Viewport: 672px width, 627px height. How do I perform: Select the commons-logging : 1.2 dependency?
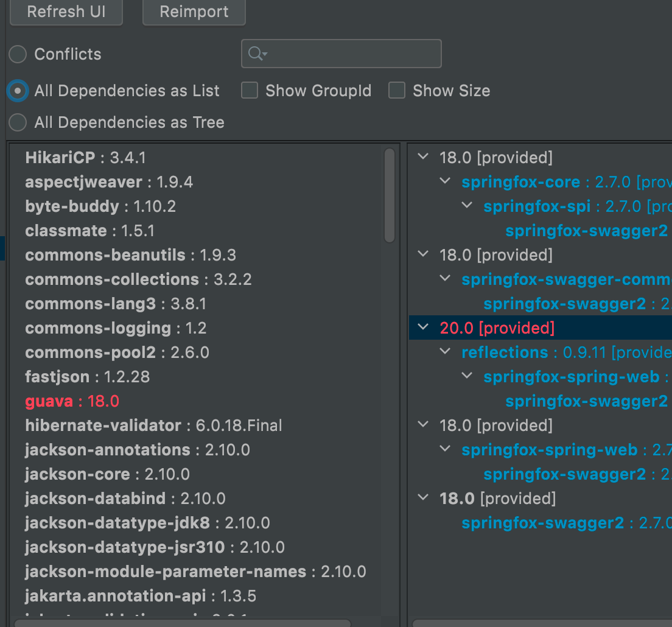point(116,328)
